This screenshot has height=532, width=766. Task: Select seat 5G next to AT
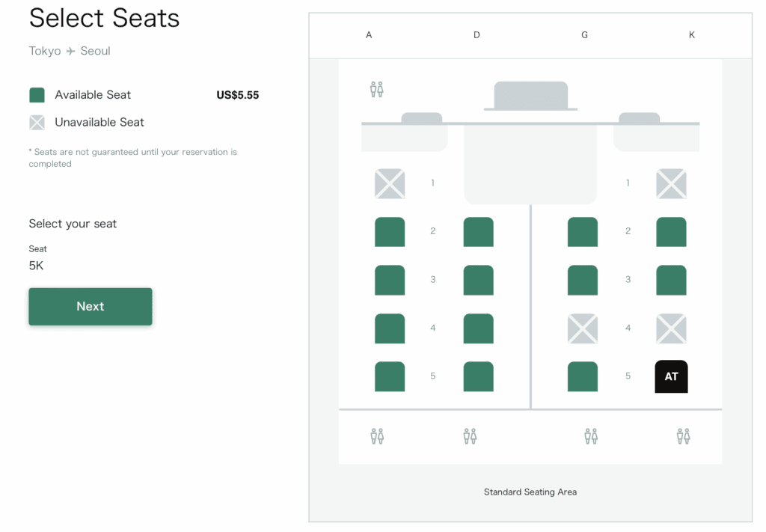click(583, 376)
